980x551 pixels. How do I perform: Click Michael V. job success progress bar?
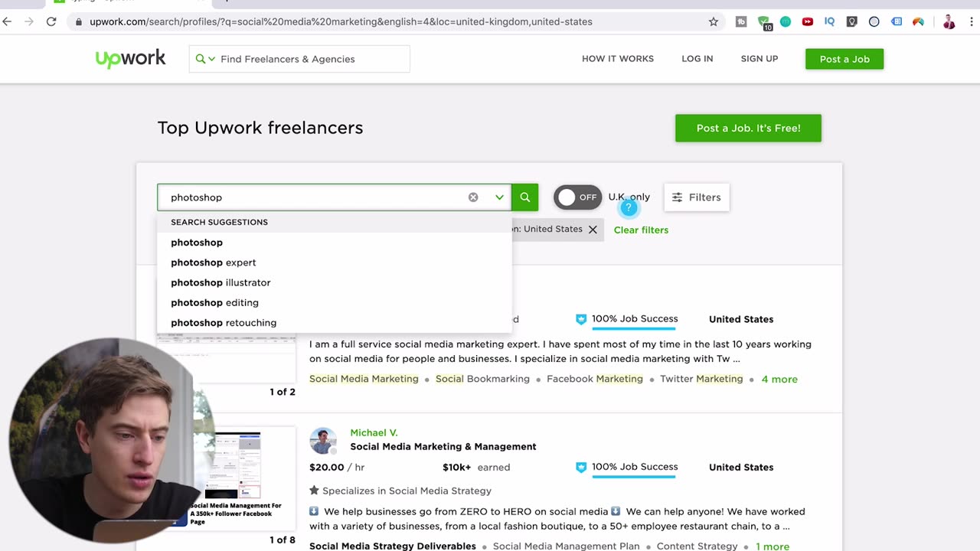(634, 477)
